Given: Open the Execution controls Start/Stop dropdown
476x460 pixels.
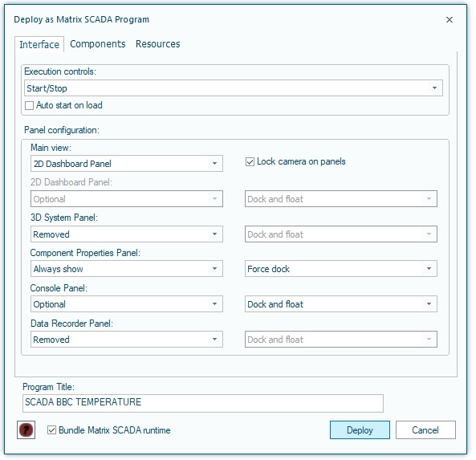Looking at the screenshot, I should pos(233,88).
